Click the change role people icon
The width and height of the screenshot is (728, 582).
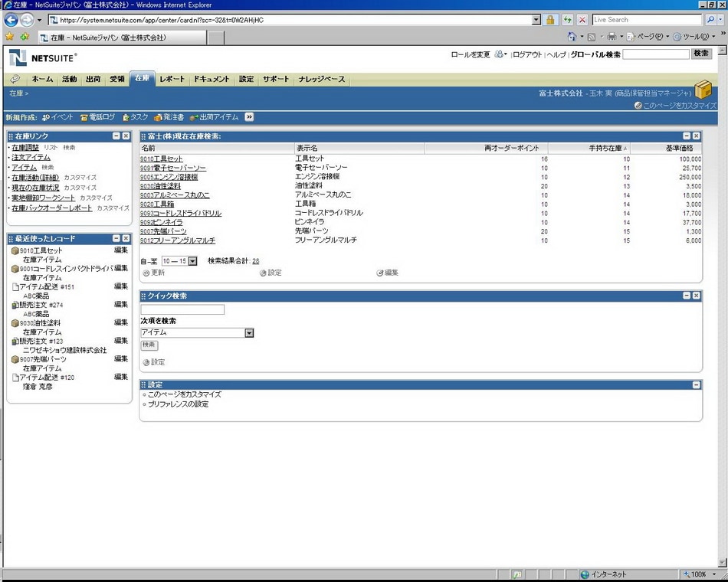[x=499, y=54]
